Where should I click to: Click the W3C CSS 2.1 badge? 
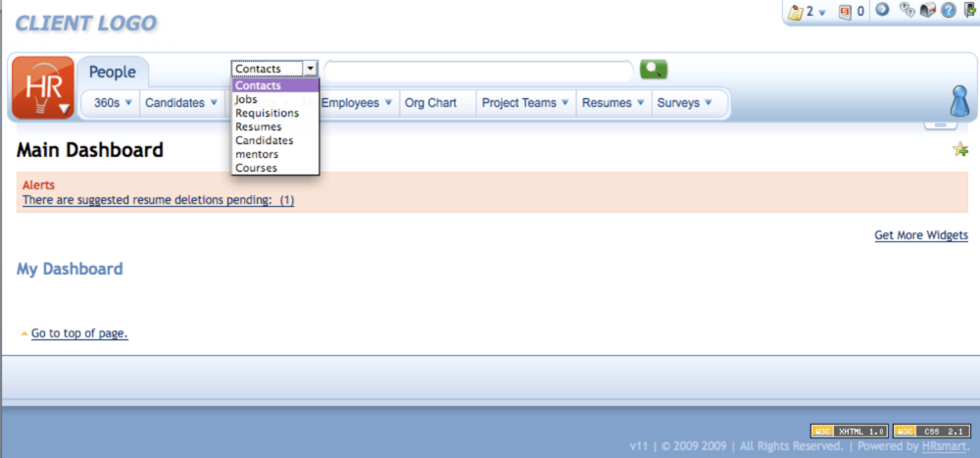(932, 432)
